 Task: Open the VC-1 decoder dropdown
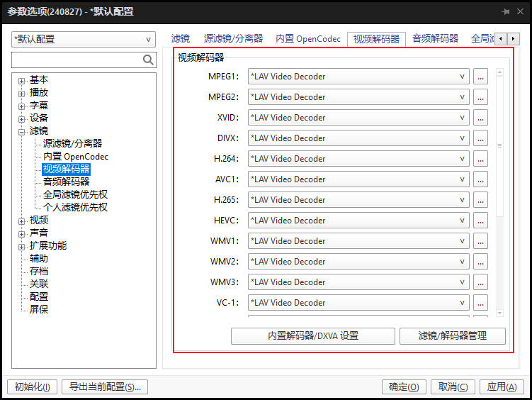click(x=358, y=303)
